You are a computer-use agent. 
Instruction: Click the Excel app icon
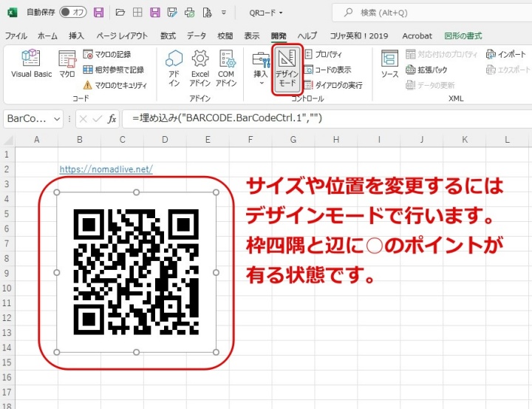[x=13, y=13]
